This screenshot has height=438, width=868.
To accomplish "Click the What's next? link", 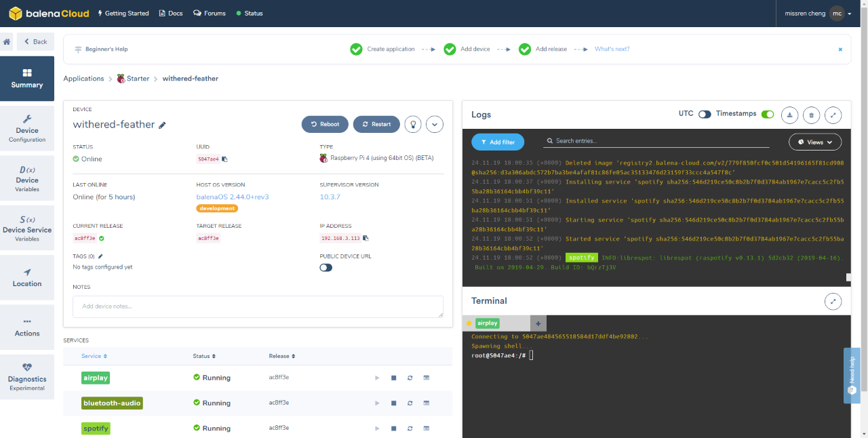I will [x=612, y=49].
